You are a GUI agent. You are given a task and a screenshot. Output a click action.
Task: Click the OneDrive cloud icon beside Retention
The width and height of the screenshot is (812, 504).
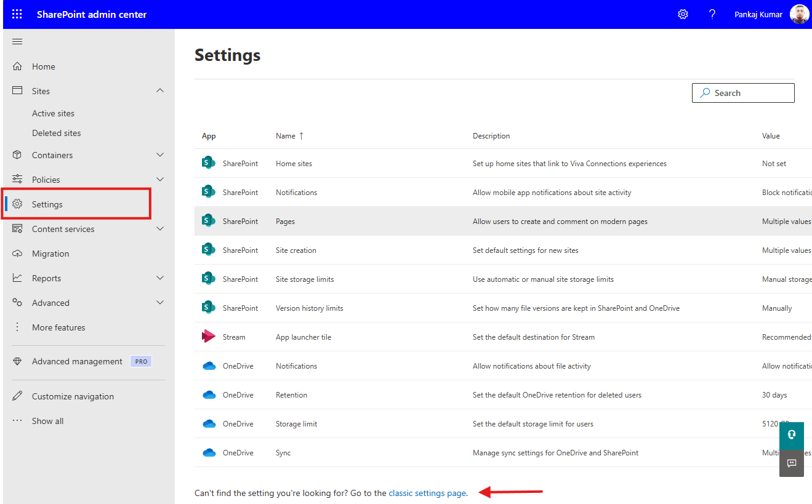click(209, 394)
